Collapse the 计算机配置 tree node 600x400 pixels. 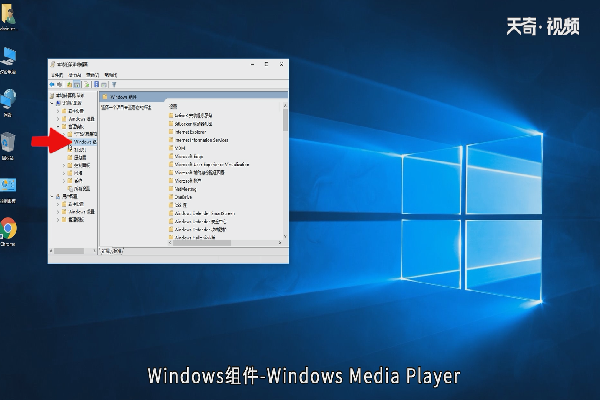52,103
